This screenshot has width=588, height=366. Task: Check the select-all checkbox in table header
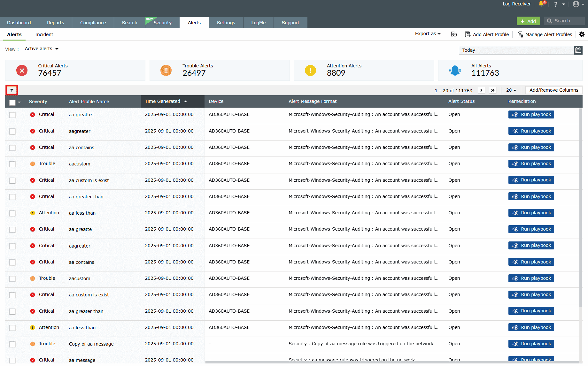(12, 102)
